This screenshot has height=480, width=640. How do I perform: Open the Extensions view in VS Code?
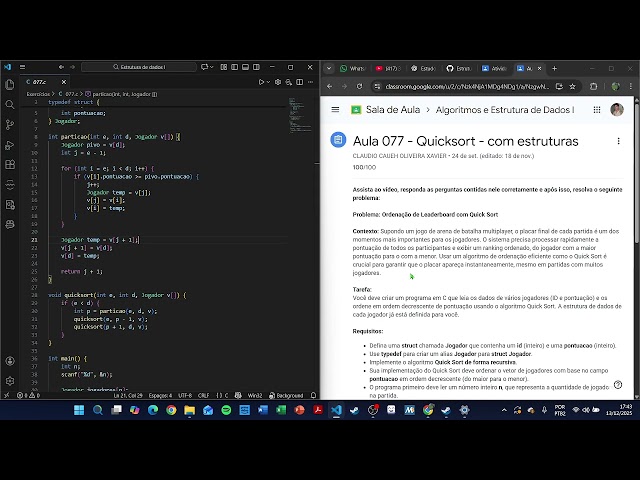10,164
